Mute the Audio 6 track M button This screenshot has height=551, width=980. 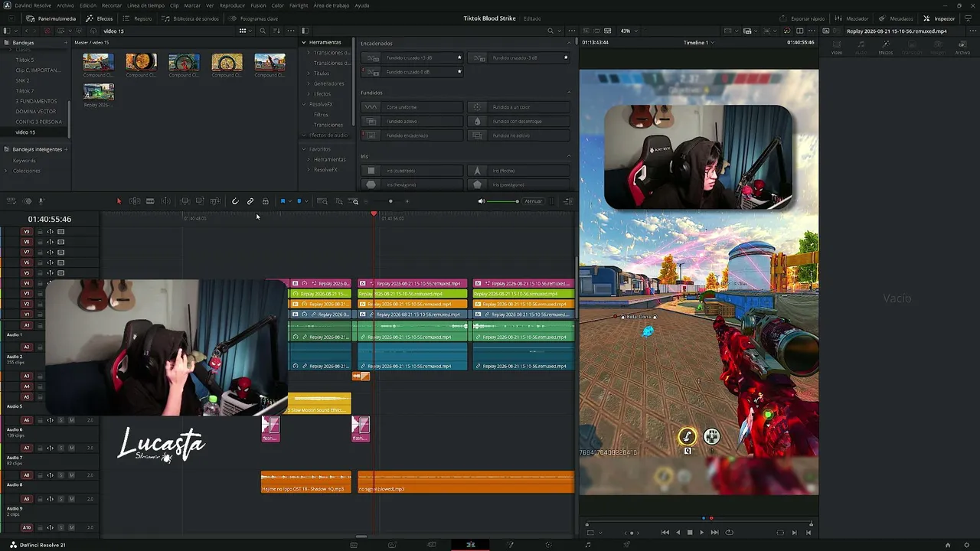[x=71, y=420]
